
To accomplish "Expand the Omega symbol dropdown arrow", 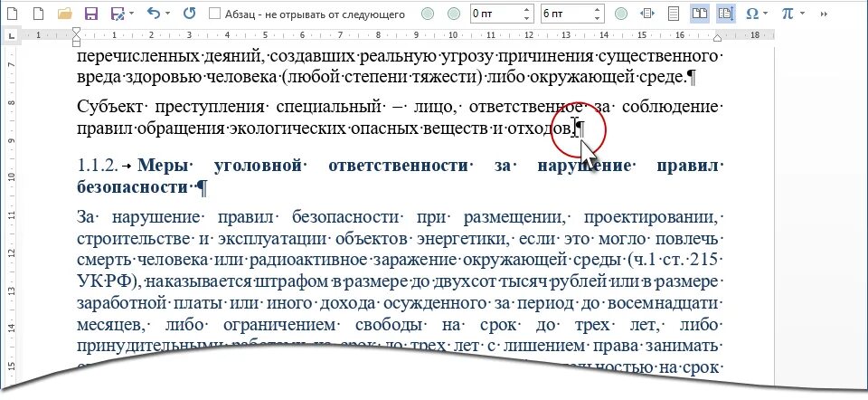I will 766,14.
